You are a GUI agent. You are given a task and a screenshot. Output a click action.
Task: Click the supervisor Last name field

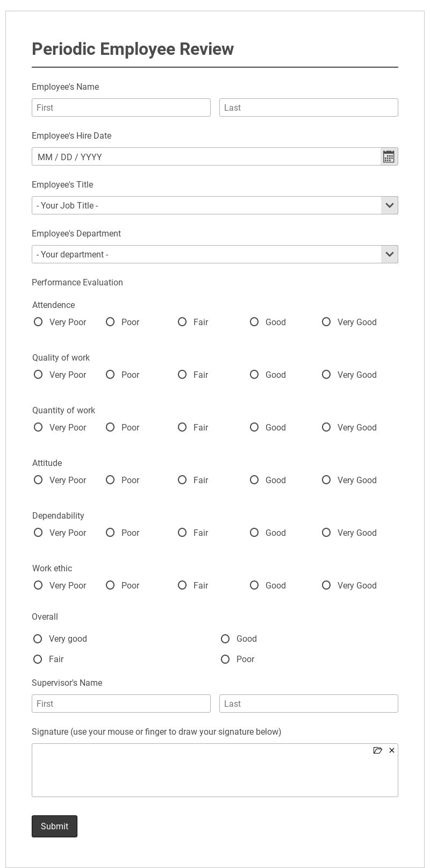(x=309, y=704)
